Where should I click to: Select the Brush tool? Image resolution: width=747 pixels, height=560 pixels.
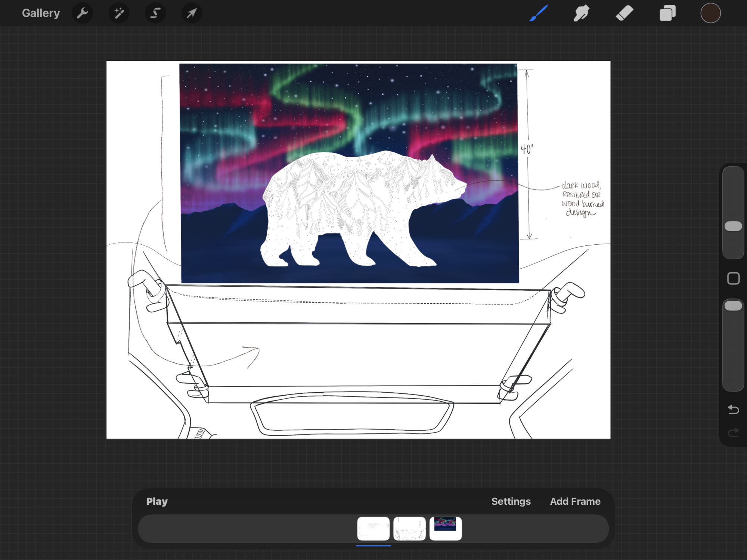(x=539, y=13)
